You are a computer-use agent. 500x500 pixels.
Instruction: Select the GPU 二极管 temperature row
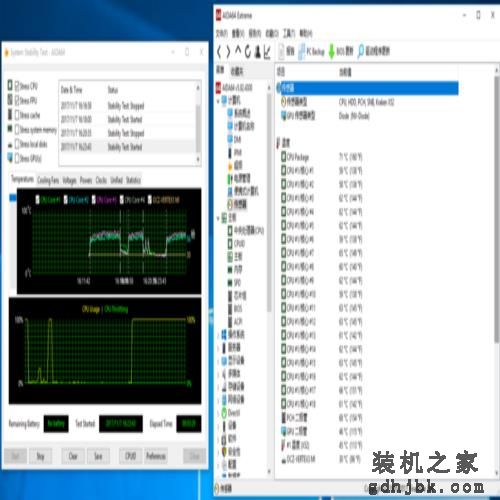[367, 431]
